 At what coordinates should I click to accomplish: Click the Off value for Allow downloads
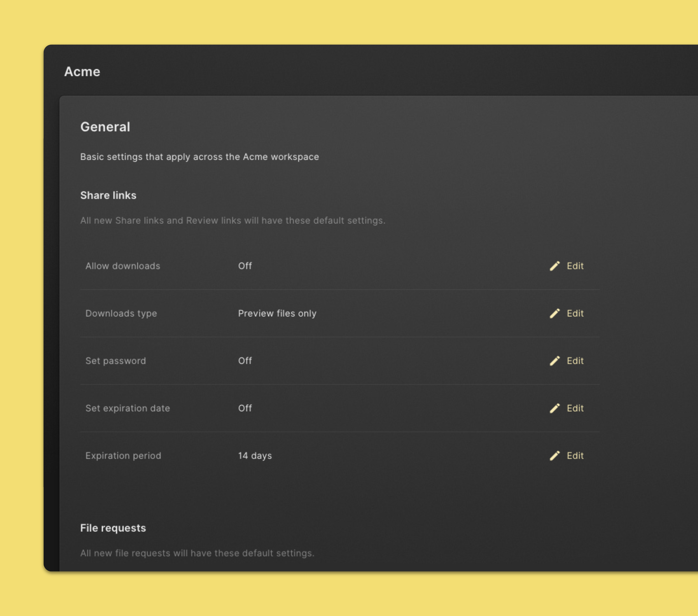point(245,266)
